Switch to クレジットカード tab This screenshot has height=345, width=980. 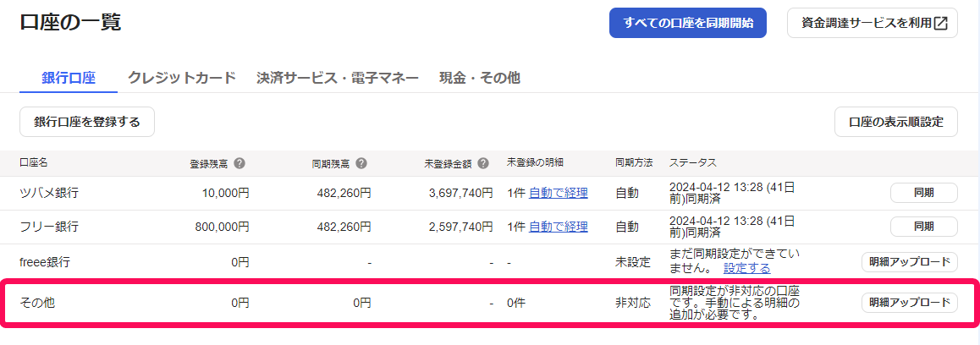click(182, 78)
